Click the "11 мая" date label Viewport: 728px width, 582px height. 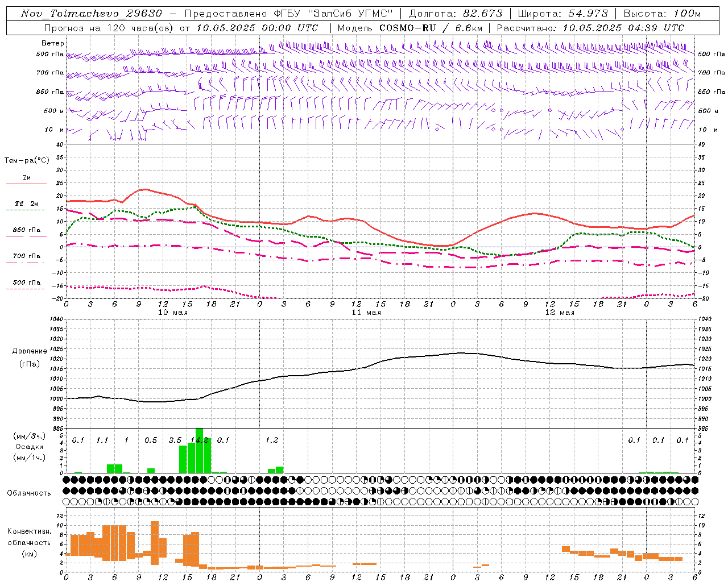366,313
